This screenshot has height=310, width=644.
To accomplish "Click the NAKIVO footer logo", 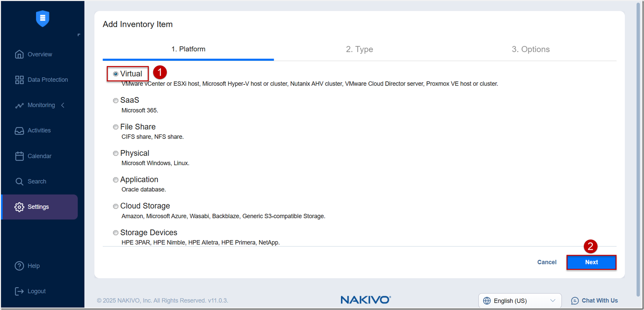I will (x=366, y=300).
